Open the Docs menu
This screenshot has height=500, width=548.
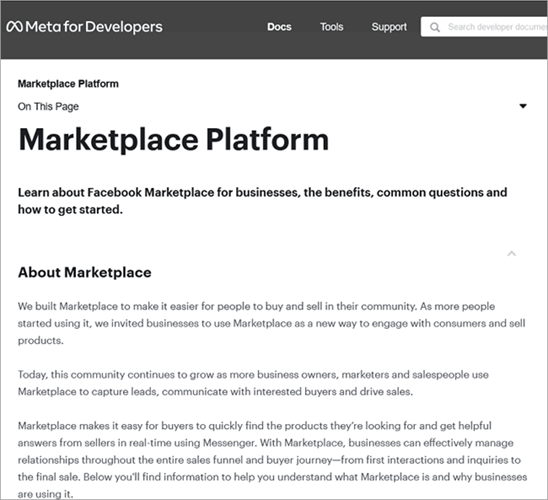coord(279,27)
